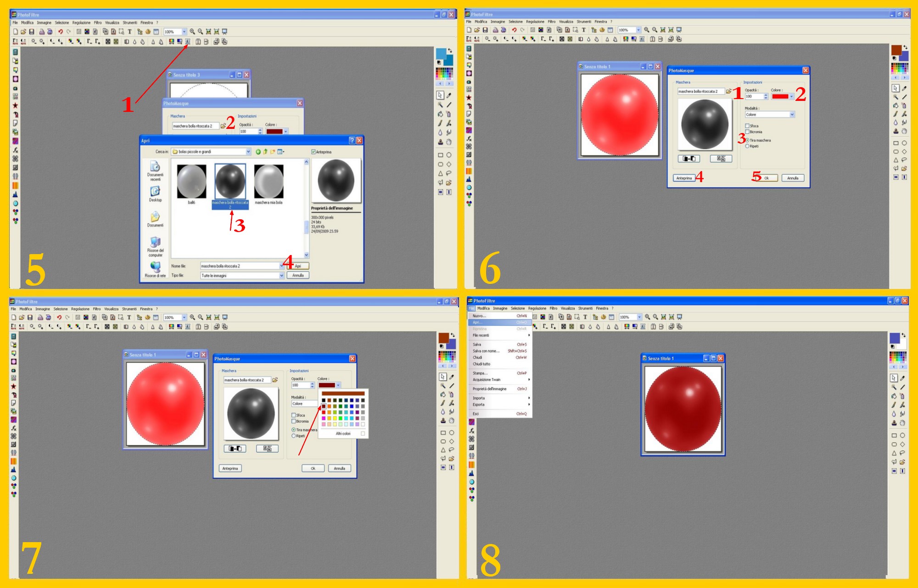Click the up-one-level folder icon in Apri dialog
Image resolution: width=918 pixels, height=588 pixels.
click(265, 152)
